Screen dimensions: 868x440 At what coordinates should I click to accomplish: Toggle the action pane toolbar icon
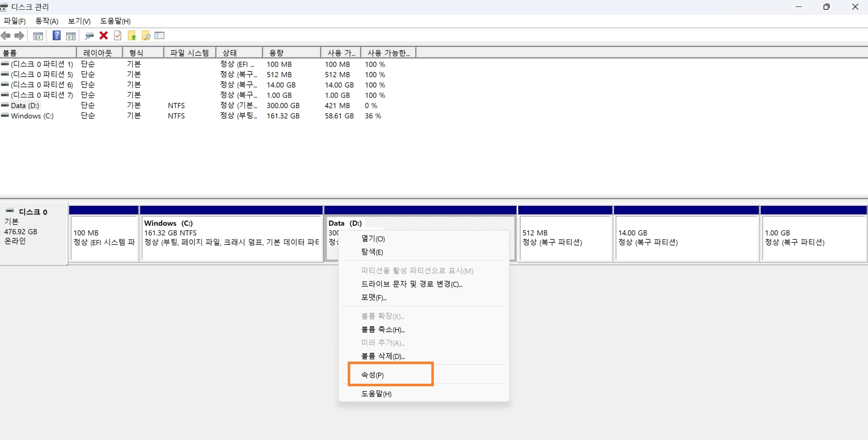click(71, 36)
